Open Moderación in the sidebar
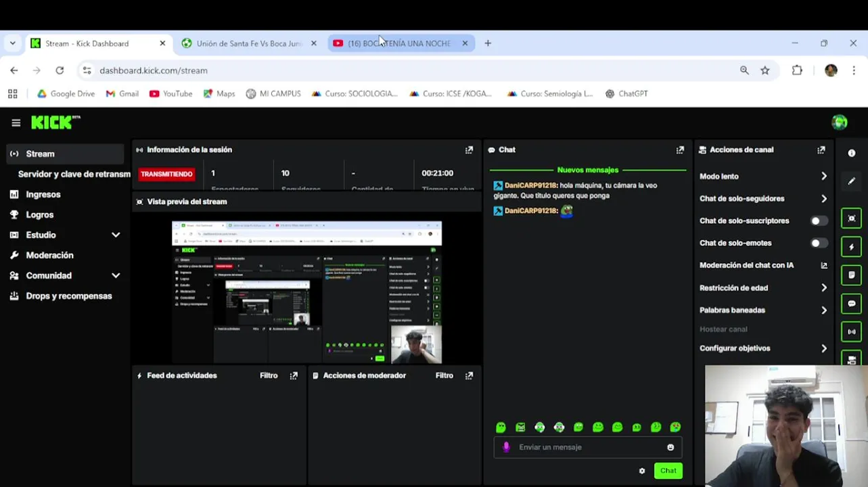Screen dimensions: 868x487 49,256
